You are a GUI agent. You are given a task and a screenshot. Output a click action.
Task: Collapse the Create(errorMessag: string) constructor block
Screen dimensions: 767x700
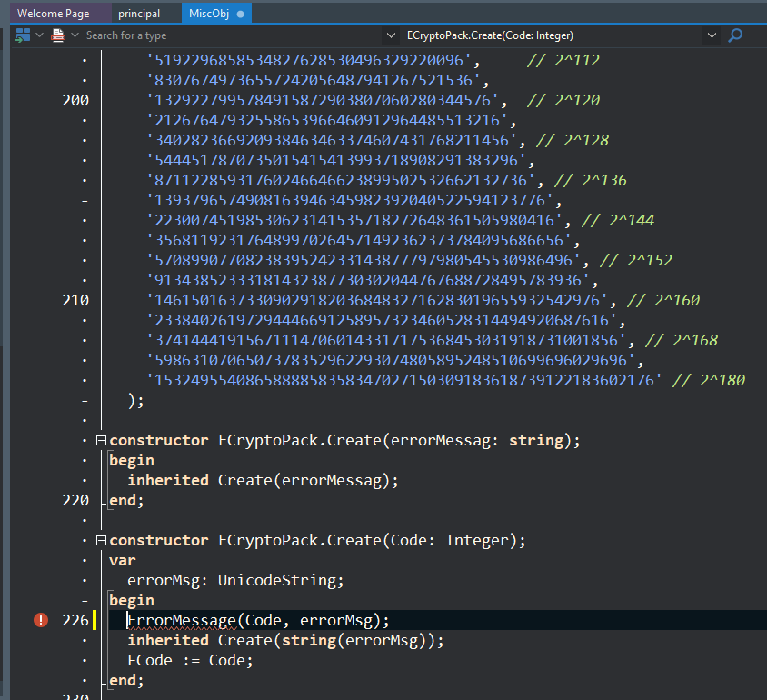[101, 441]
